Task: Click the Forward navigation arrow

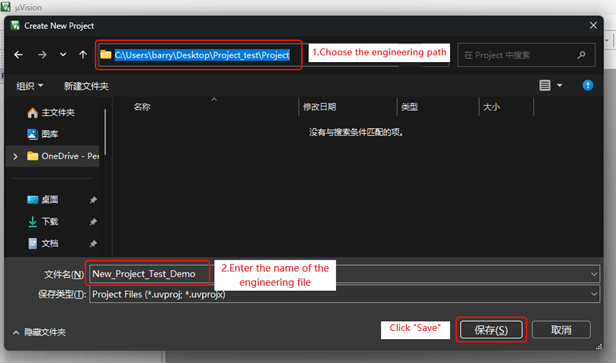Action: 42,55
